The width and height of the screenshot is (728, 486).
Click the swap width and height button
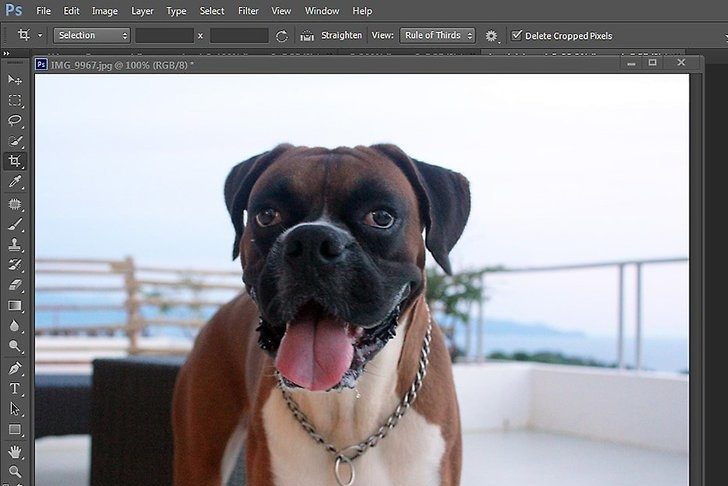[282, 35]
